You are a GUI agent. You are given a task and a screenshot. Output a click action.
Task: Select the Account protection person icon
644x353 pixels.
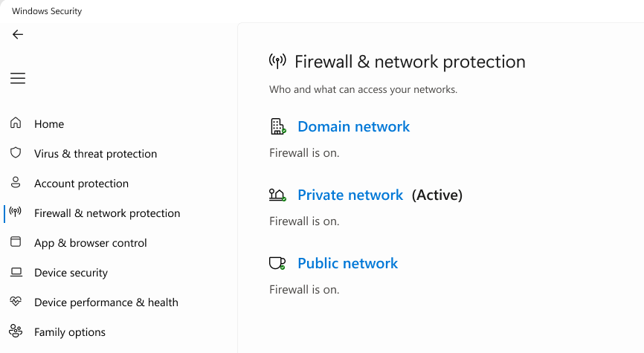[16, 183]
